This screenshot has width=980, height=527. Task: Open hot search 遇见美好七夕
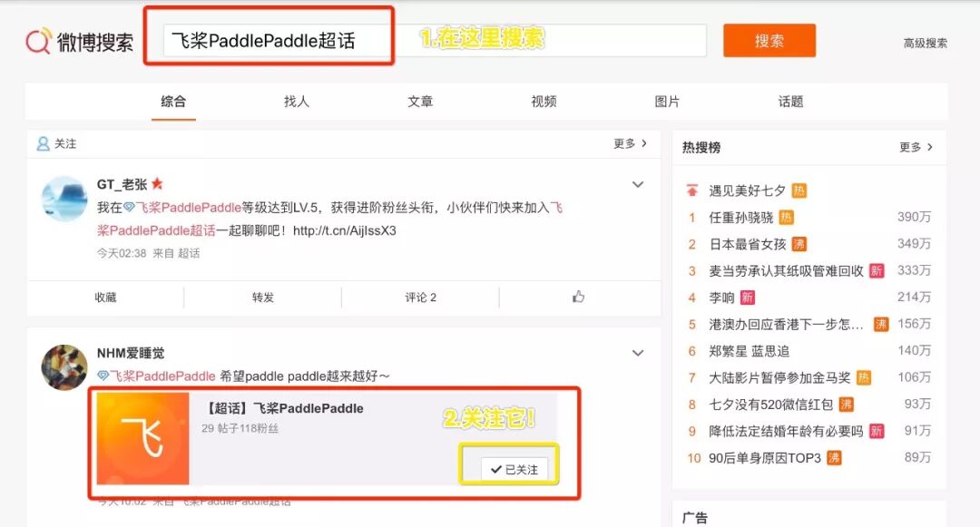[747, 190]
